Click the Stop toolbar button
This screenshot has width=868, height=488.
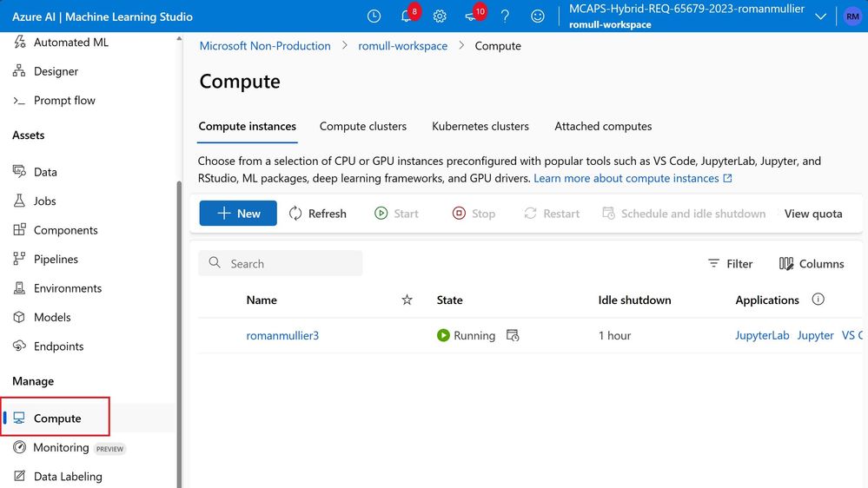pyautogui.click(x=474, y=214)
